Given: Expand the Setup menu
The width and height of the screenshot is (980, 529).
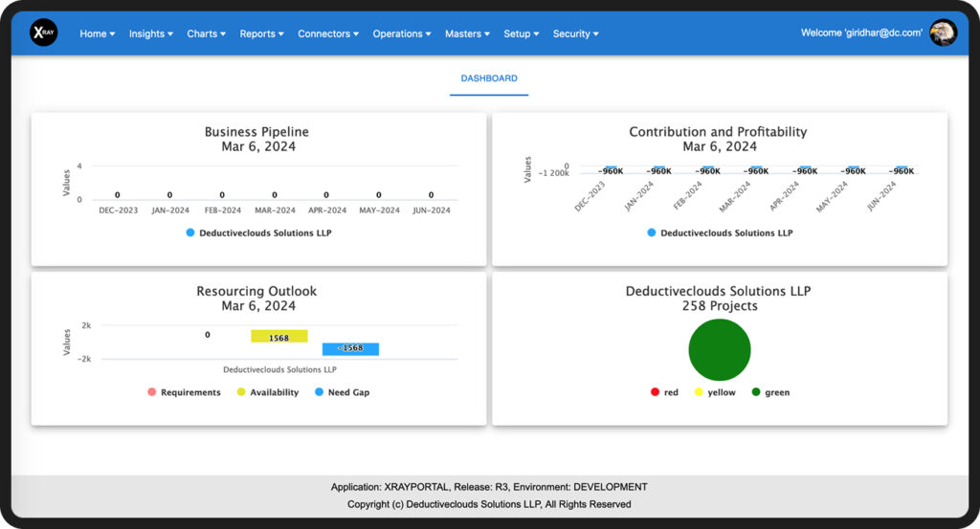Looking at the screenshot, I should (522, 33).
